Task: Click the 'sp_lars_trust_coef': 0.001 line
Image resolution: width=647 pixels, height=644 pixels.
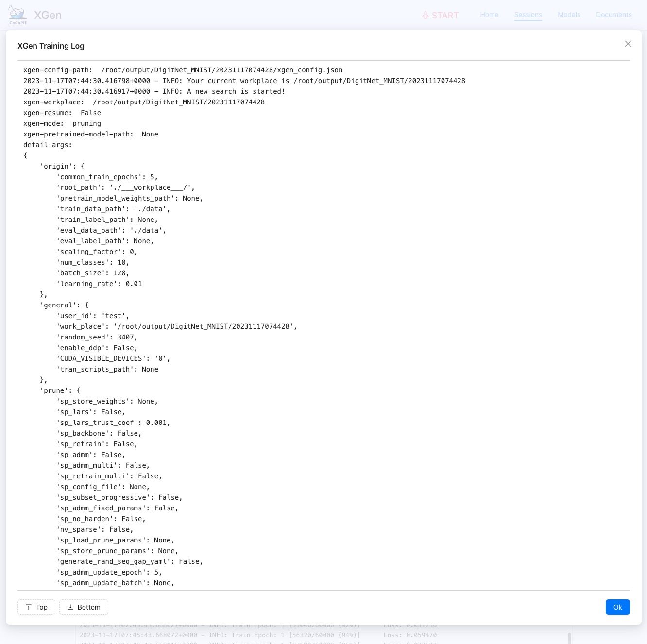Action: 113,423
